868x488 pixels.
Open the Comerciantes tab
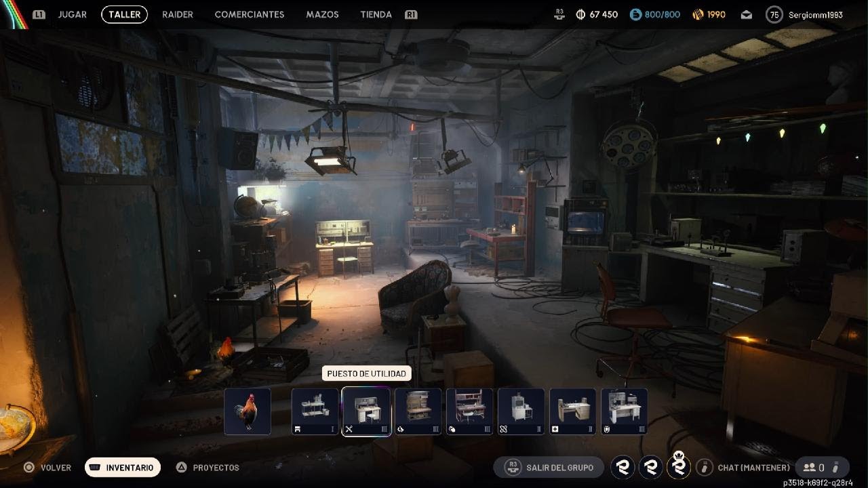pyautogui.click(x=250, y=14)
